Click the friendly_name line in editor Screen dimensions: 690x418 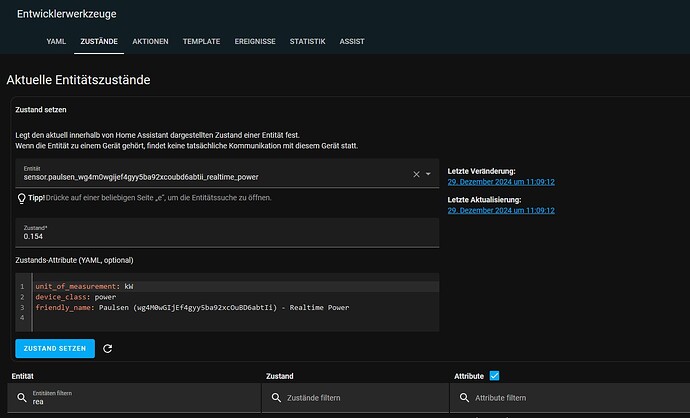pos(192,308)
